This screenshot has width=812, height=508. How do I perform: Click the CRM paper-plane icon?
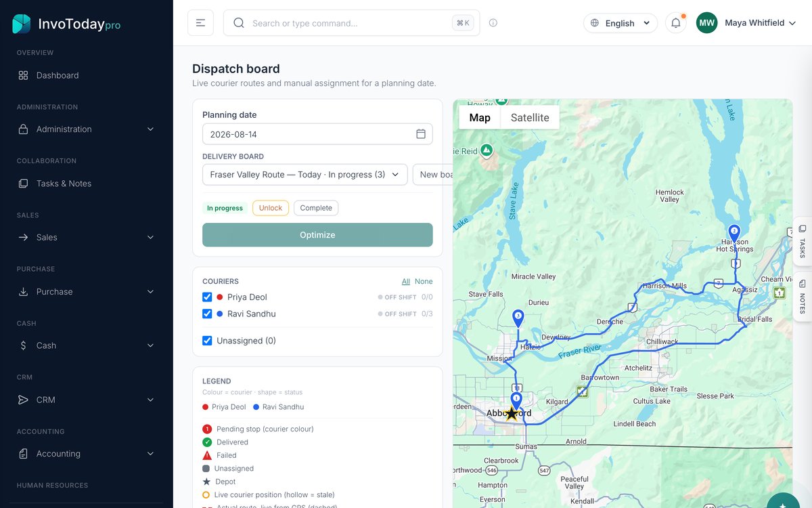[x=23, y=400]
